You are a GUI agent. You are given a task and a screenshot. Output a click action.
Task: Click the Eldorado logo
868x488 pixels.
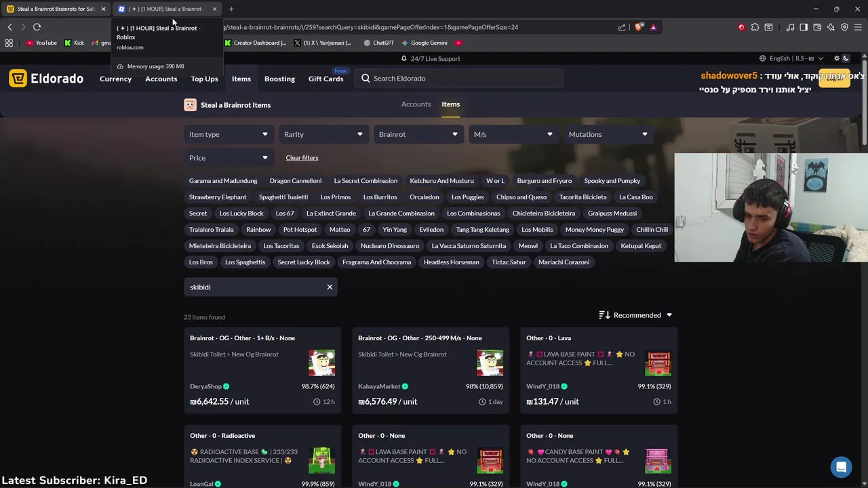tap(46, 79)
